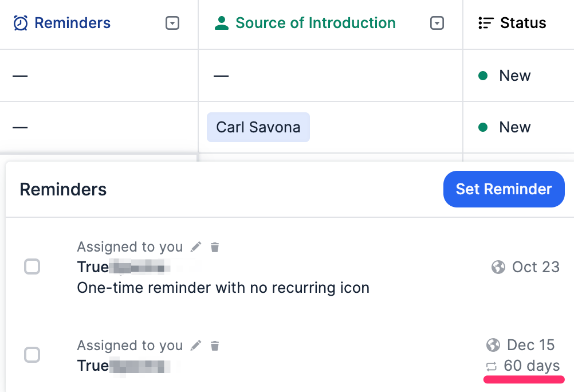Check the checkbox for the Dec 15 reminder

(x=32, y=355)
